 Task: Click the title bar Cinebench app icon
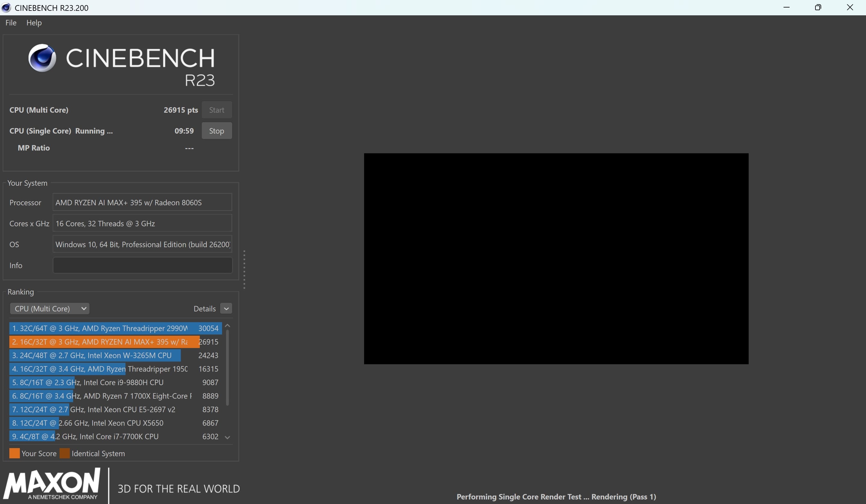6,8
